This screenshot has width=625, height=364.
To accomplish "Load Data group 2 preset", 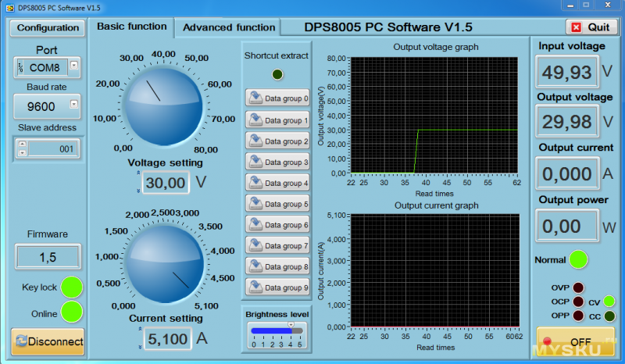I will tap(277, 141).
